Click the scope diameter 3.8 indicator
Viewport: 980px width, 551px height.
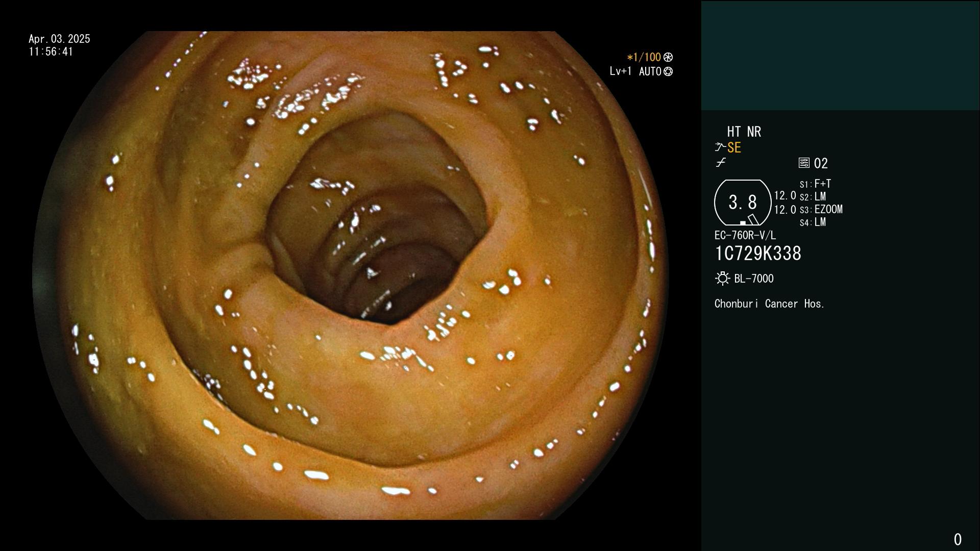743,203
